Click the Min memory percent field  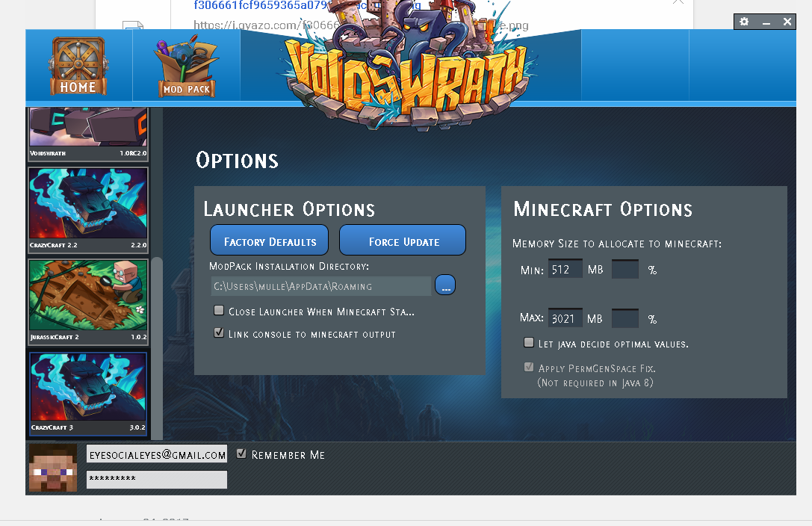coord(625,269)
